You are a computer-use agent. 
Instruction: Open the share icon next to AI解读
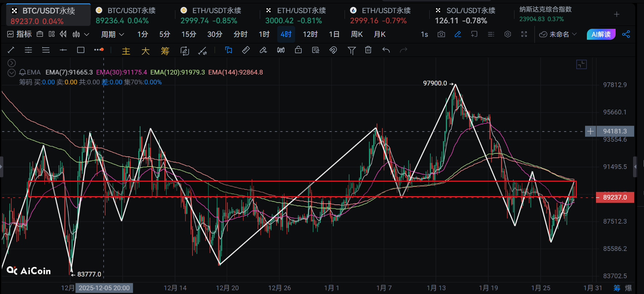626,34
